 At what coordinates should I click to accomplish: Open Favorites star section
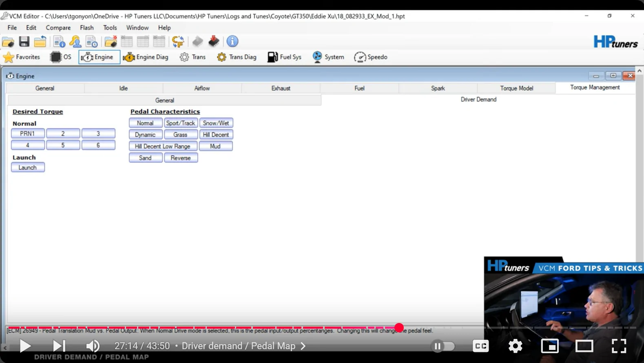tap(22, 57)
